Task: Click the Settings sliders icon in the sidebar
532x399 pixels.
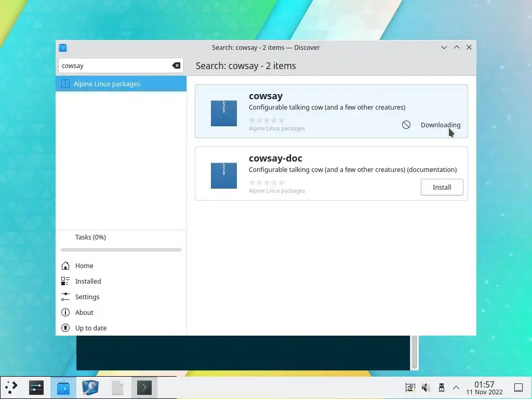Action: coord(65,297)
